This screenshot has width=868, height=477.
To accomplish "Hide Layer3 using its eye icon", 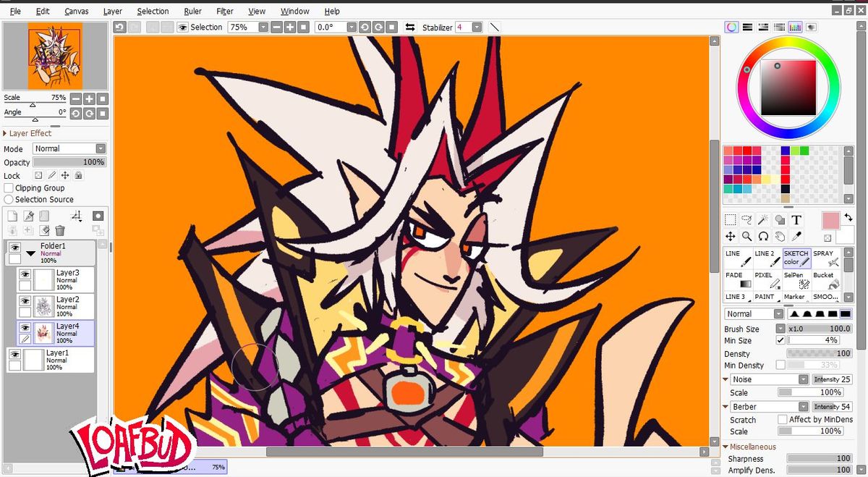I will pos(25,274).
